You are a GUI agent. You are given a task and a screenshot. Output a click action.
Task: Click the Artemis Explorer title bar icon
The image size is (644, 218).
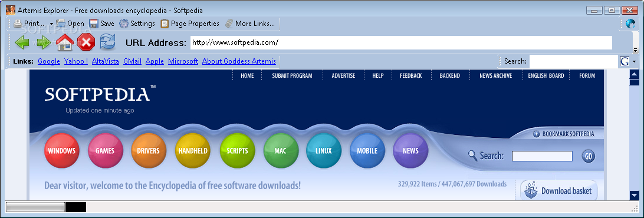[x=10, y=10]
